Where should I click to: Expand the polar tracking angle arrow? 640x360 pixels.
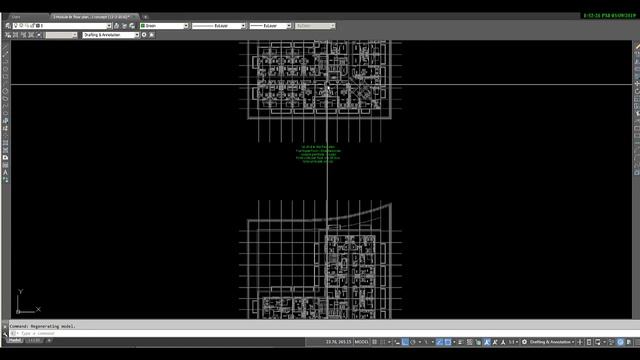point(420,342)
